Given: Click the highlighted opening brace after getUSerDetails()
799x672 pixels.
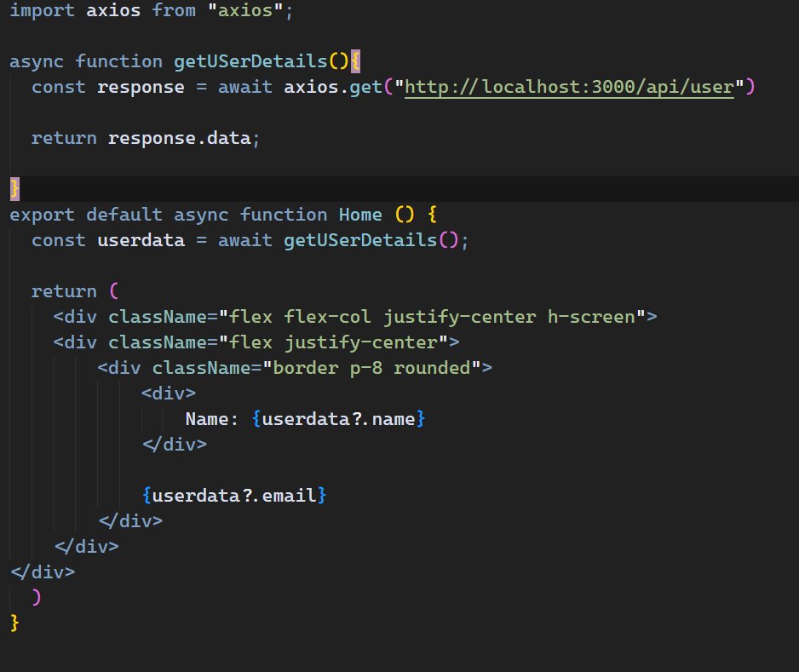Looking at the screenshot, I should (x=356, y=61).
